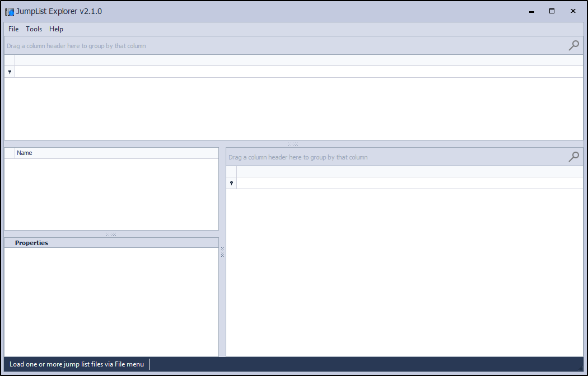Open the File menu
Screen dimensions: 588x376
[13, 29]
